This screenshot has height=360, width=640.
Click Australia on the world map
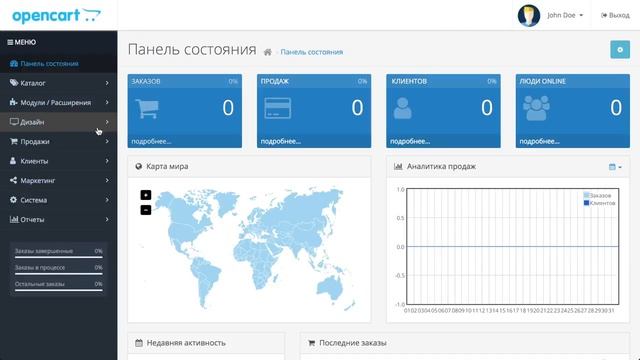329,286
